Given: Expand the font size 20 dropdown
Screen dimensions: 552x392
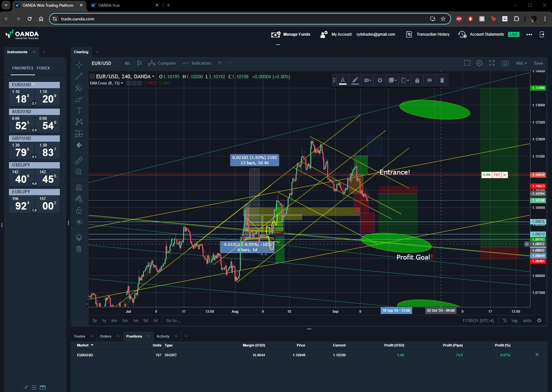Looking at the screenshot, I should [368, 80].
